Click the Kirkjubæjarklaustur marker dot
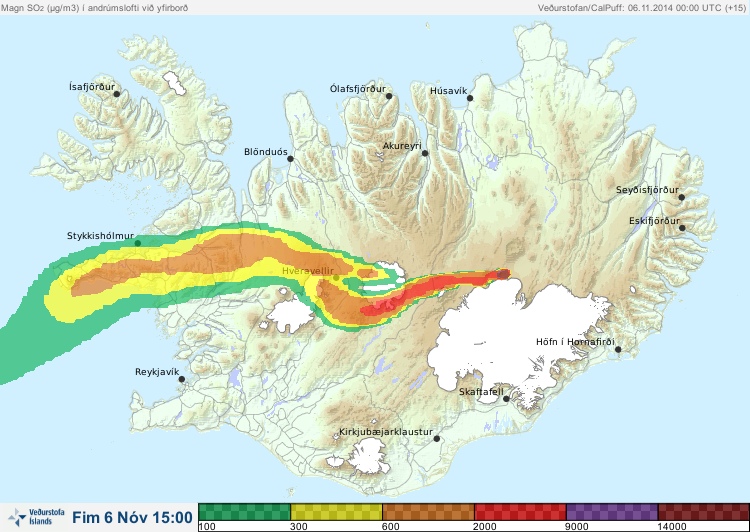 click(436, 438)
